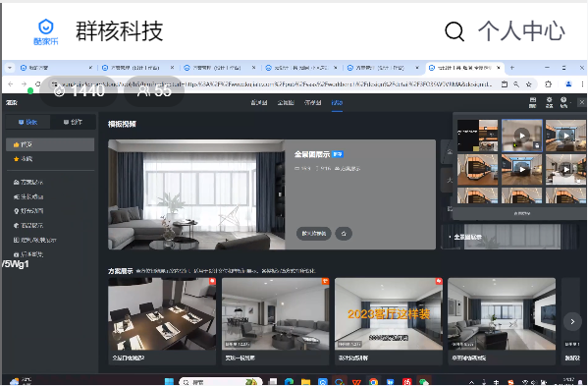Open File Explorer from the taskbar

[305, 382]
